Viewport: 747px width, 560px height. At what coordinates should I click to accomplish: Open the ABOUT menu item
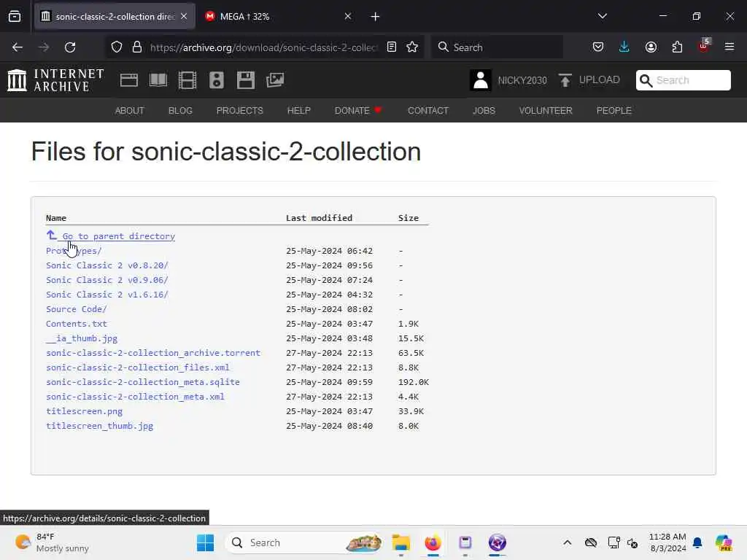(x=130, y=111)
